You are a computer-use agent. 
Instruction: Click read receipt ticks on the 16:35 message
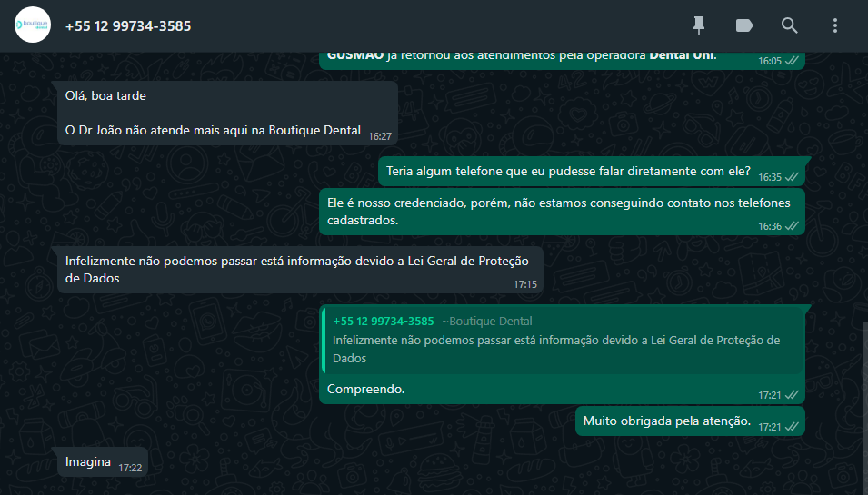792,176
